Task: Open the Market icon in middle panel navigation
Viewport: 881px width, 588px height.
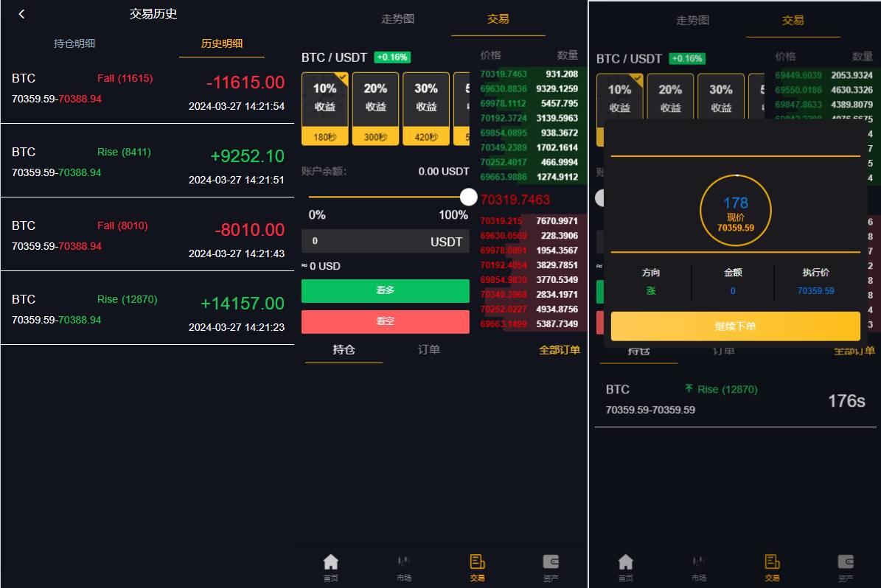Action: tap(404, 567)
